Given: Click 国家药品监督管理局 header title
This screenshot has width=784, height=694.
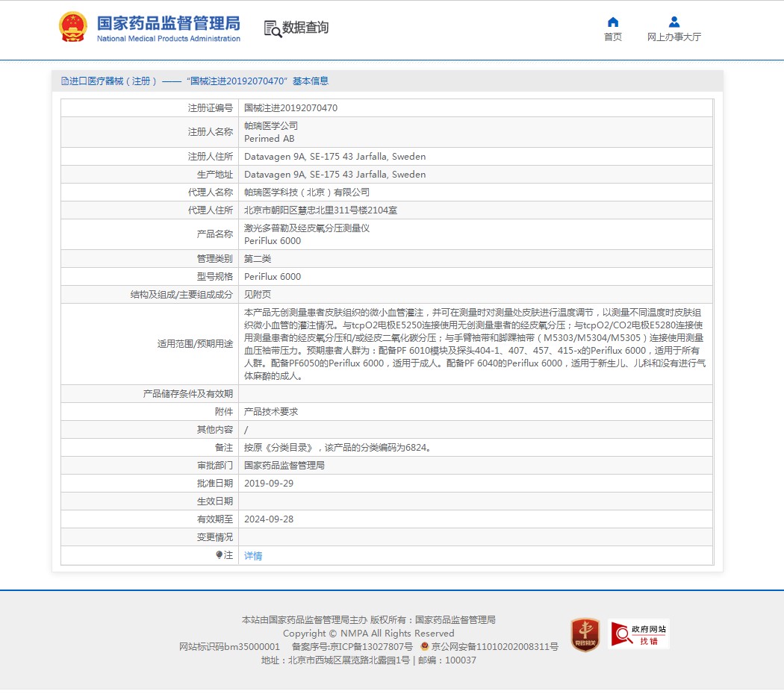Looking at the screenshot, I should pyautogui.click(x=169, y=23).
